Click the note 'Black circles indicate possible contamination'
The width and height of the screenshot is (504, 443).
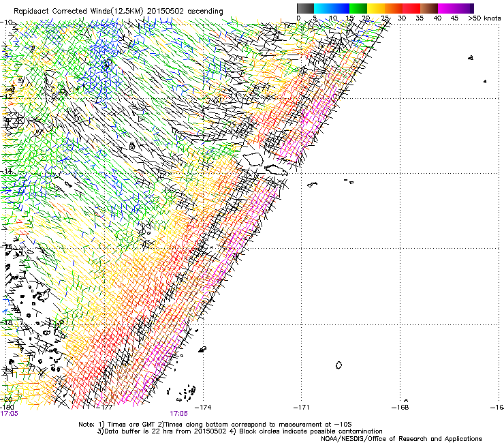[x=311, y=431]
